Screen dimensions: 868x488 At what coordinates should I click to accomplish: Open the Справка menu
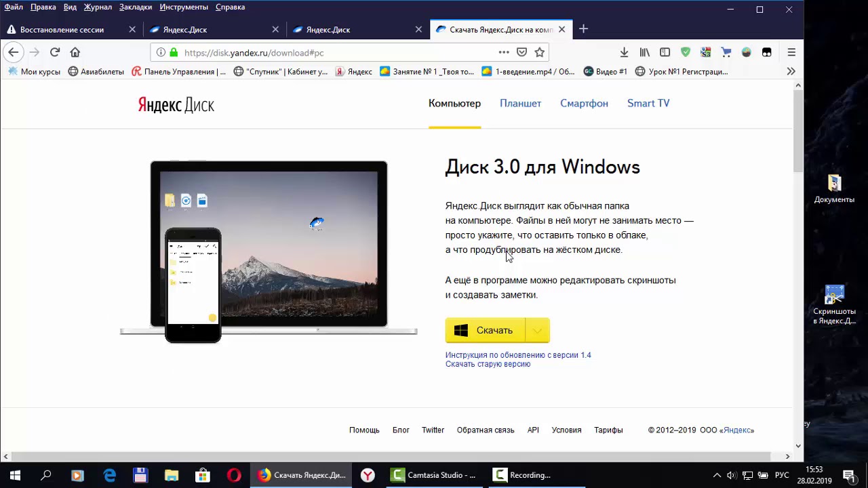pyautogui.click(x=230, y=7)
